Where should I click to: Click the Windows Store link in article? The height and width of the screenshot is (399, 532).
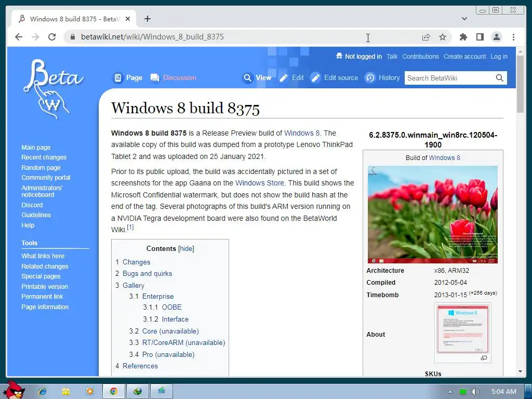click(x=260, y=183)
